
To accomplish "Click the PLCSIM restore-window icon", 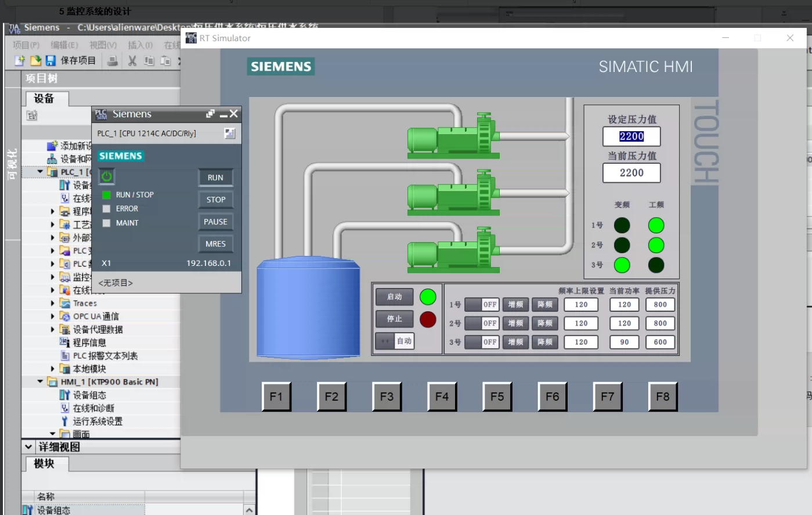I will point(210,114).
